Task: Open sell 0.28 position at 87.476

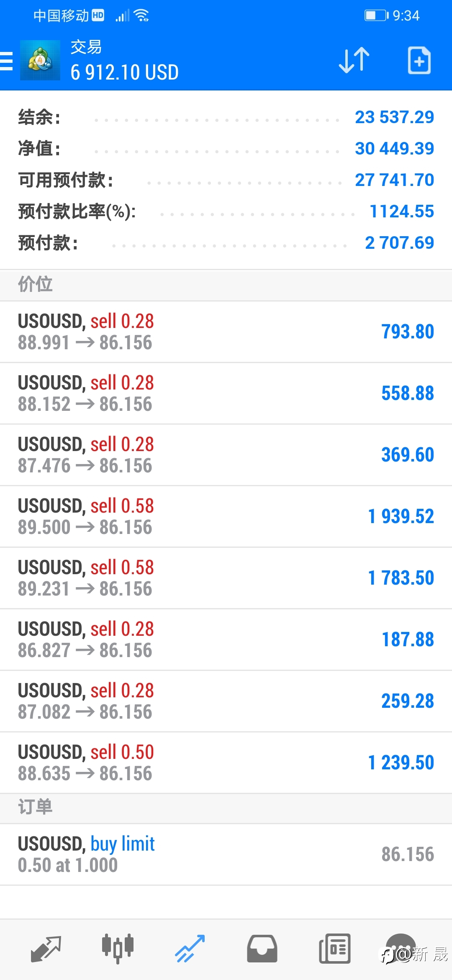Action: tap(226, 455)
